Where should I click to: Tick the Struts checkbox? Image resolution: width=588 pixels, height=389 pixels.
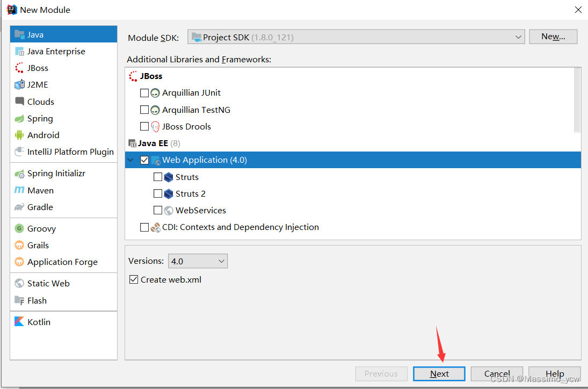click(158, 177)
